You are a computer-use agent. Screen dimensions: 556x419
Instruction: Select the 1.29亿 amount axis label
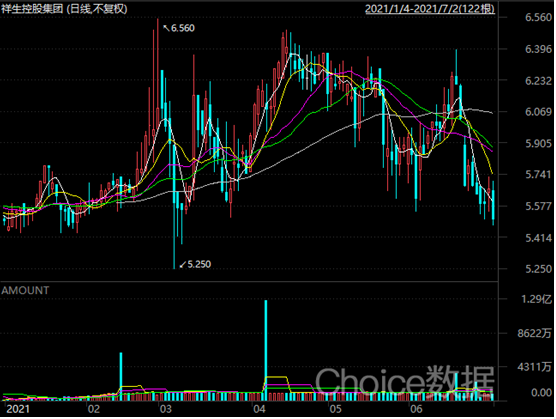(536, 300)
